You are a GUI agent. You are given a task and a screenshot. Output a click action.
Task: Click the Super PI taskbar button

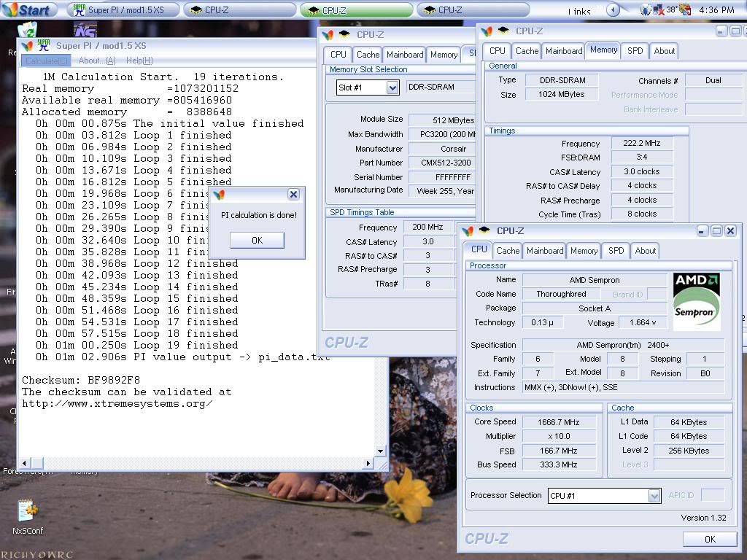[123, 10]
